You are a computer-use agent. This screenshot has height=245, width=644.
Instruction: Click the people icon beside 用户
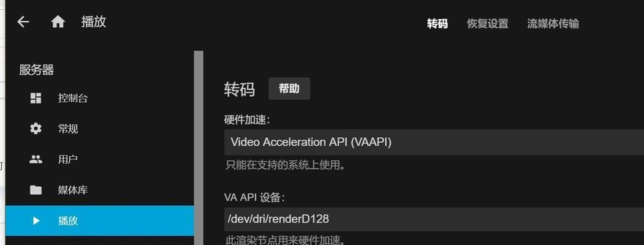point(36,160)
